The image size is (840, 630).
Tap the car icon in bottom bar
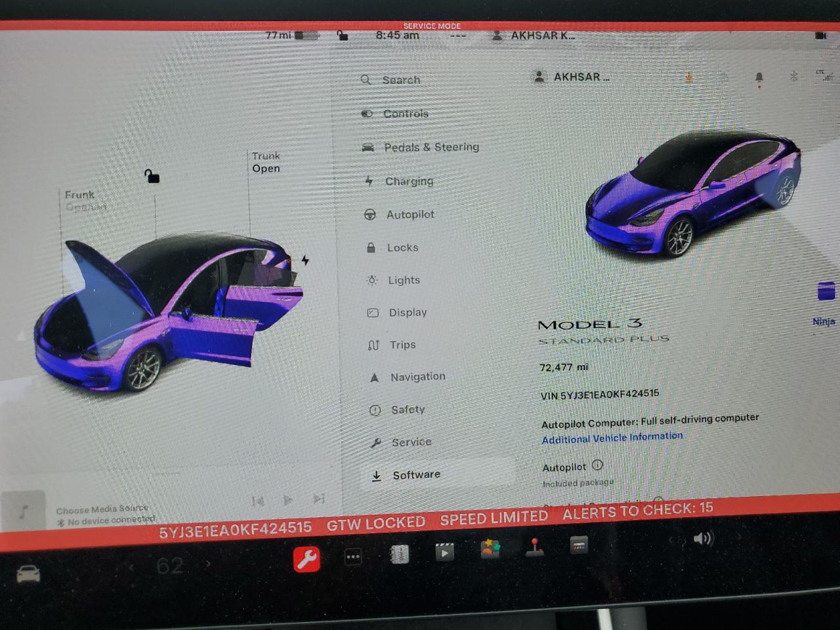(x=28, y=574)
